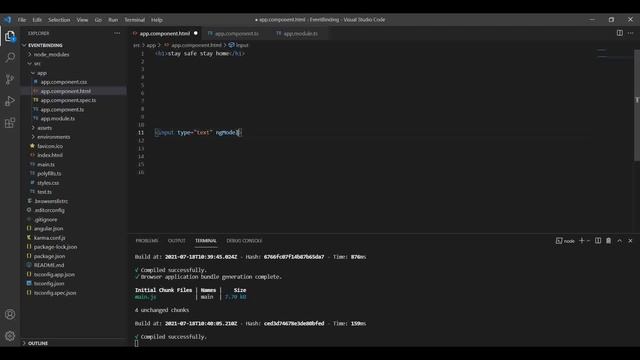
Task: Open the Manage gear icon
Action: 10,336
